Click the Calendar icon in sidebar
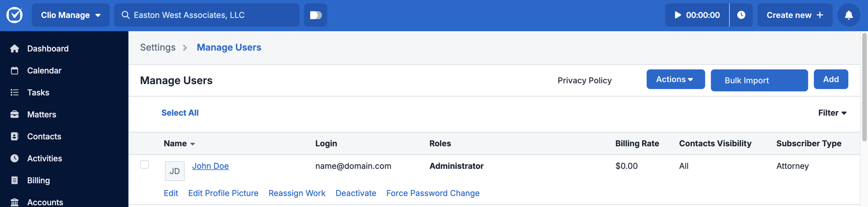Viewport: 868px width, 207px height. pos(15,70)
